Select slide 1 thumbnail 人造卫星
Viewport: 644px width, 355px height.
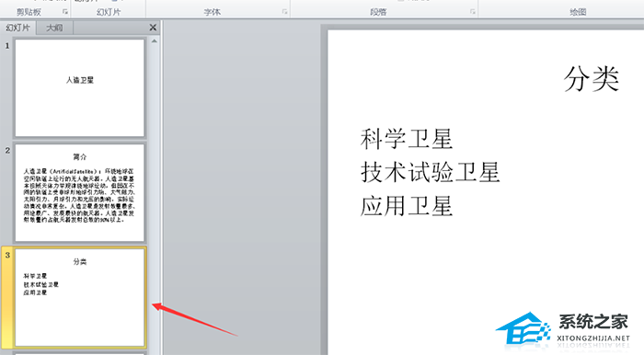coord(80,87)
